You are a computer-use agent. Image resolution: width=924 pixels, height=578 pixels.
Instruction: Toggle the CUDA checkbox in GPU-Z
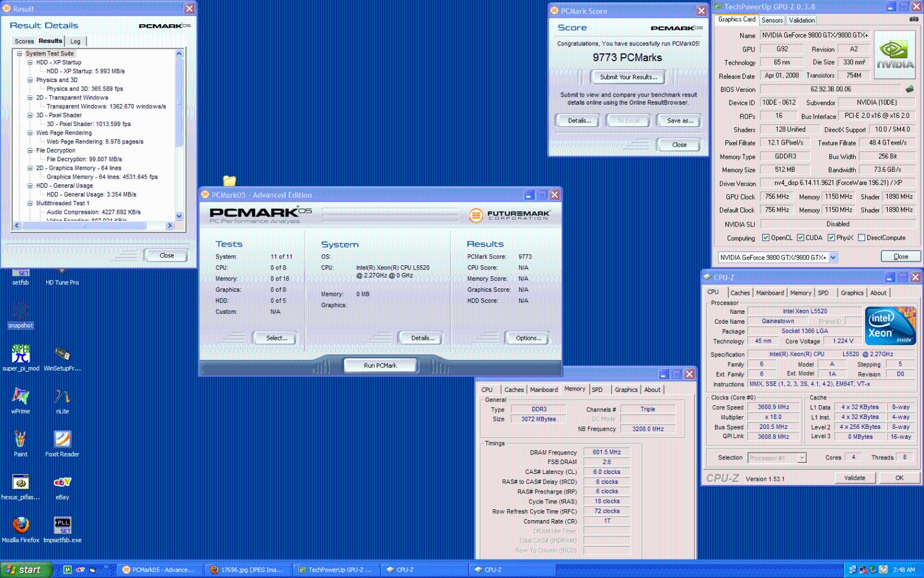[x=800, y=238]
